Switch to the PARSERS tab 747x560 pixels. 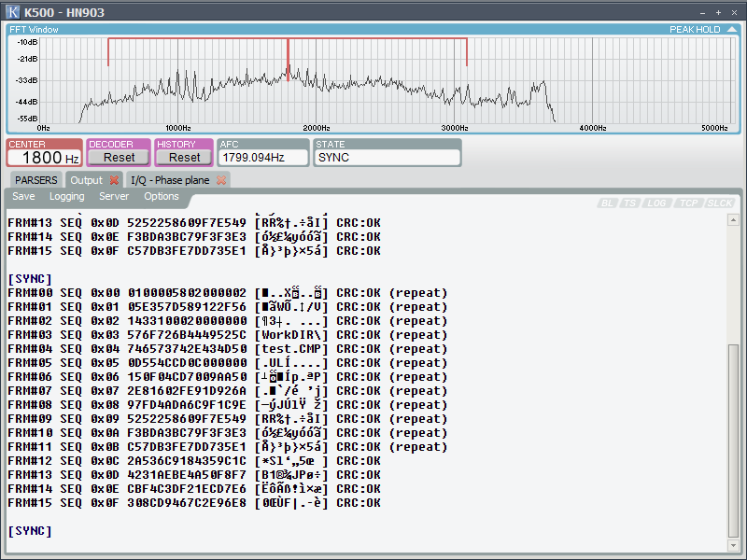pos(37,179)
